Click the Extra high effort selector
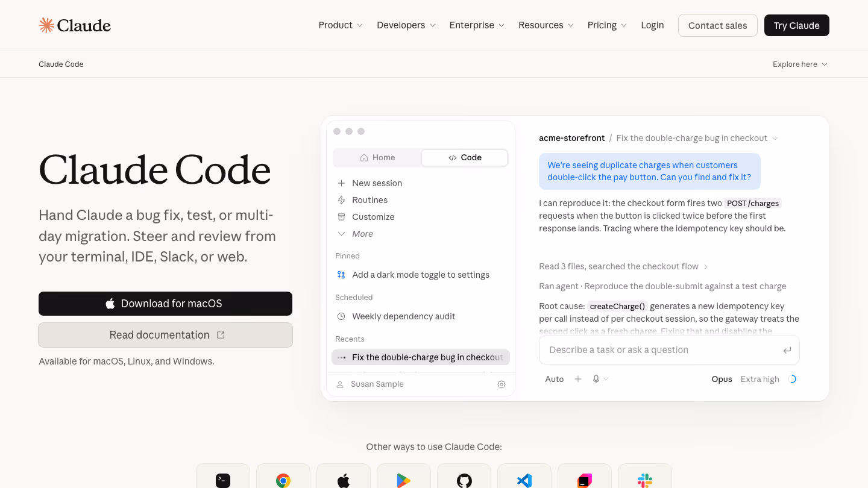Image resolution: width=868 pixels, height=488 pixels. pyautogui.click(x=759, y=379)
